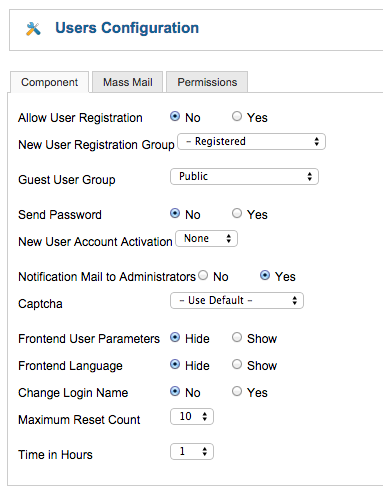Viewport: 383px width, 488px height.
Task: Set Change Login Name to No
Action: tap(175, 391)
